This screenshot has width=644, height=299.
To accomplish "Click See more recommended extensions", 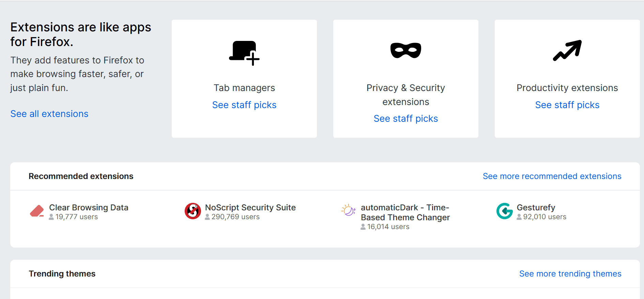I will (x=552, y=176).
